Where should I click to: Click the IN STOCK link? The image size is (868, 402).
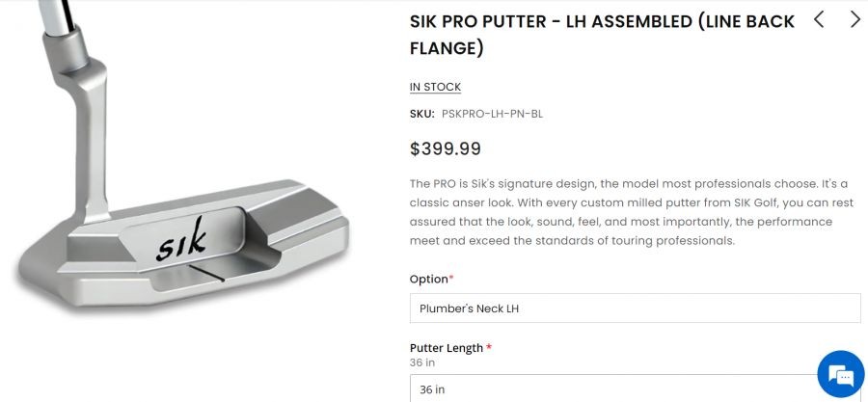coord(435,87)
